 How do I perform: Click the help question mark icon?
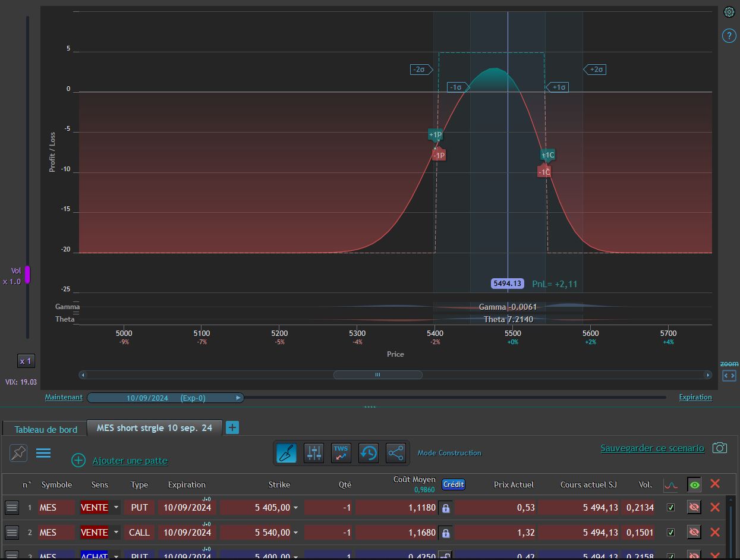pyautogui.click(x=729, y=36)
